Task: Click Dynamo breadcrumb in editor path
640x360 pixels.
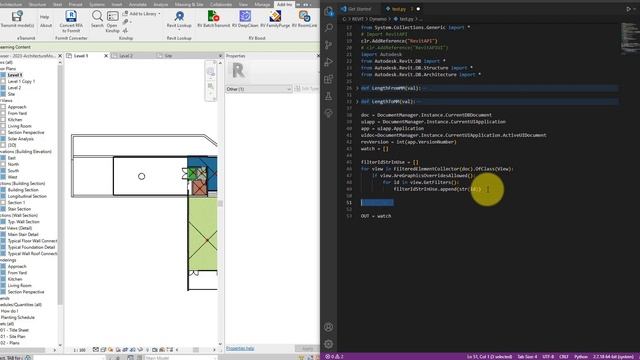Action: 378,19
